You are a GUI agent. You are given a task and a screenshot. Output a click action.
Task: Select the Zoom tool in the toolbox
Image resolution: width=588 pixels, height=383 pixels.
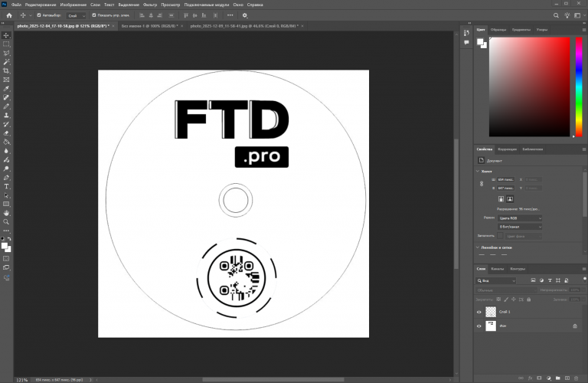[6, 222]
